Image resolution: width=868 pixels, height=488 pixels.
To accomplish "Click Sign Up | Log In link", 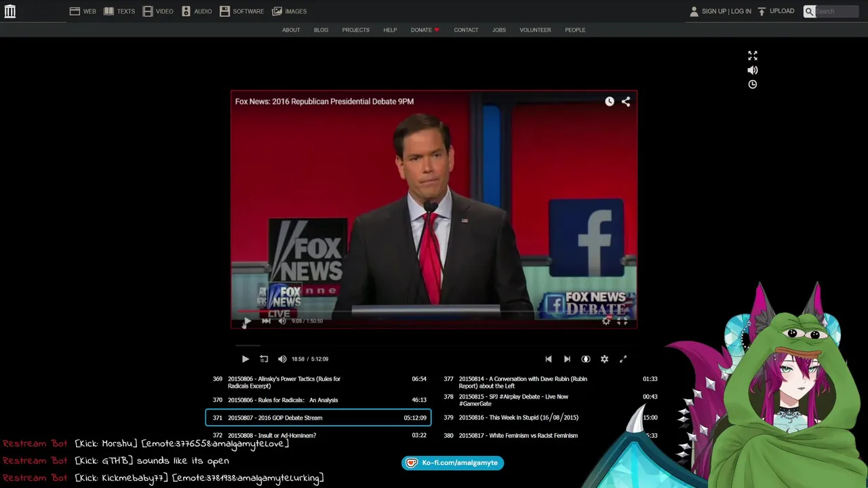I will [x=726, y=12].
